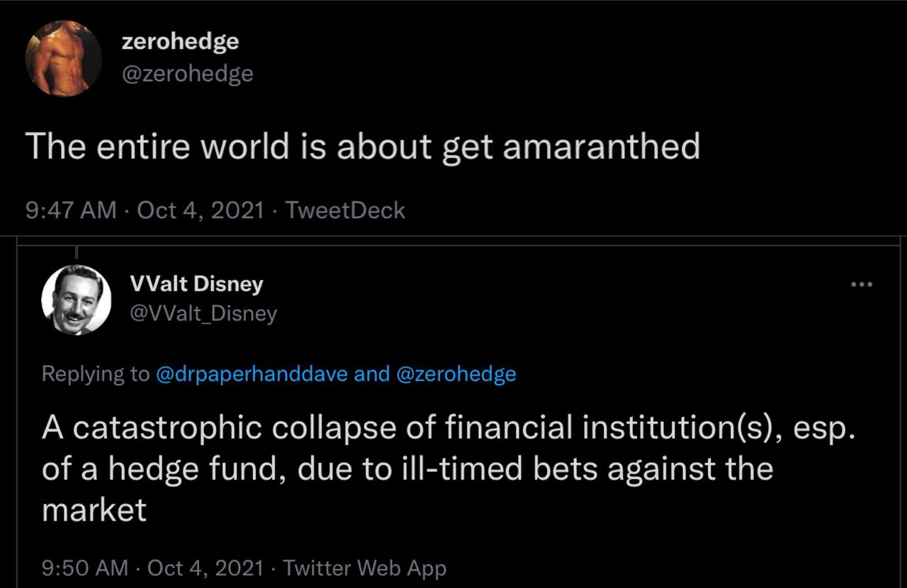Click the @VValt_Disney handle
The image size is (907, 588).
tap(203, 313)
